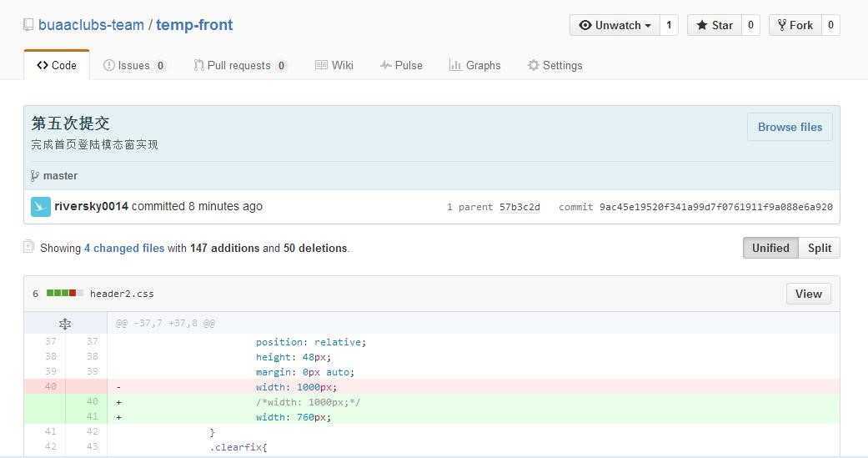The height and width of the screenshot is (458, 868).
Task: Star this repository
Action: click(x=714, y=25)
